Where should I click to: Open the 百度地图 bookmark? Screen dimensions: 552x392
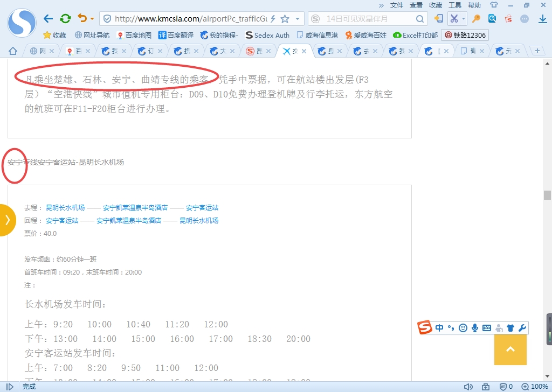tap(134, 35)
